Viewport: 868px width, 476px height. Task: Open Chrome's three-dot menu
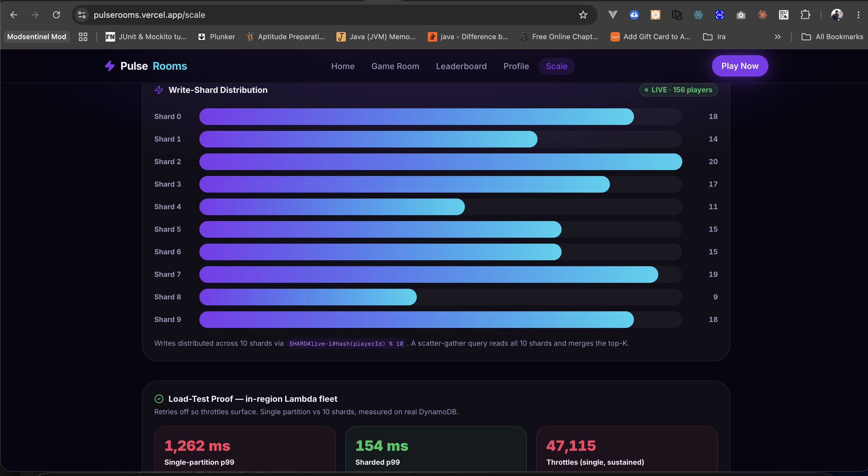(x=858, y=15)
